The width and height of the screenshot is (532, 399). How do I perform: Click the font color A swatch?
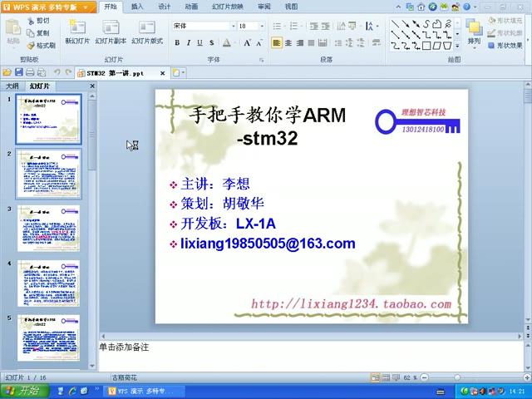(x=227, y=42)
